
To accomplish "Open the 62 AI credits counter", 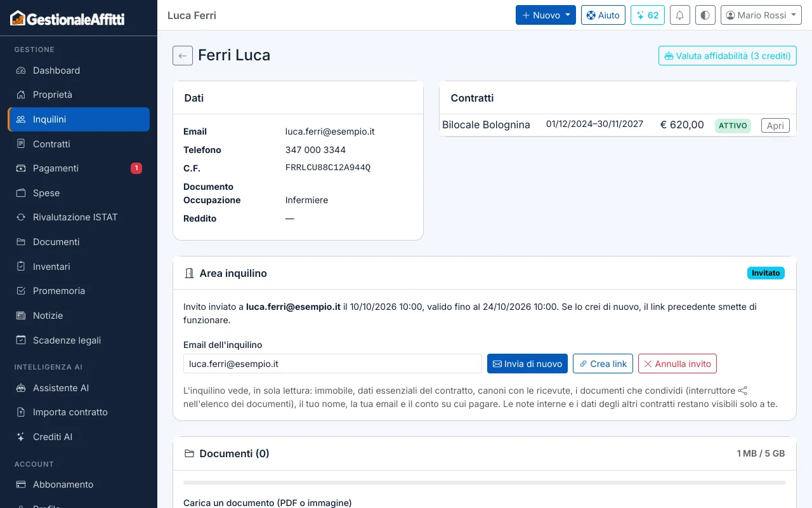I will (x=648, y=15).
